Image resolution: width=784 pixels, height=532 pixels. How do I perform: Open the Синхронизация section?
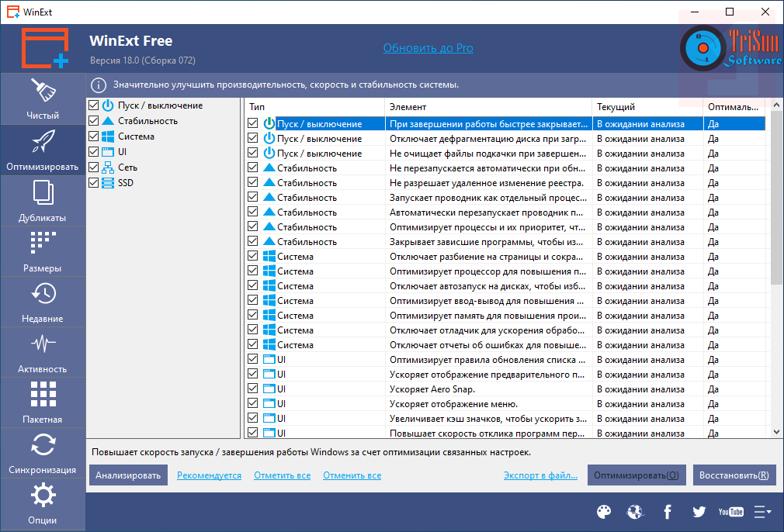[43, 453]
